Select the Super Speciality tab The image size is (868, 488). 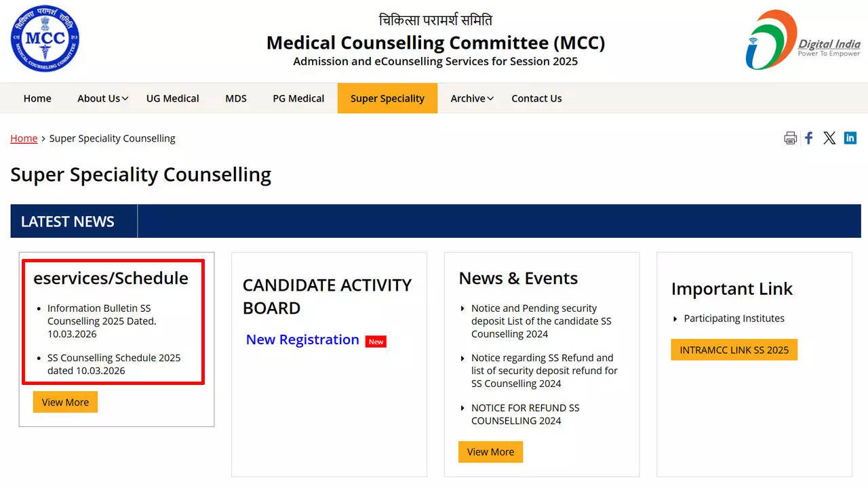pyautogui.click(x=387, y=98)
